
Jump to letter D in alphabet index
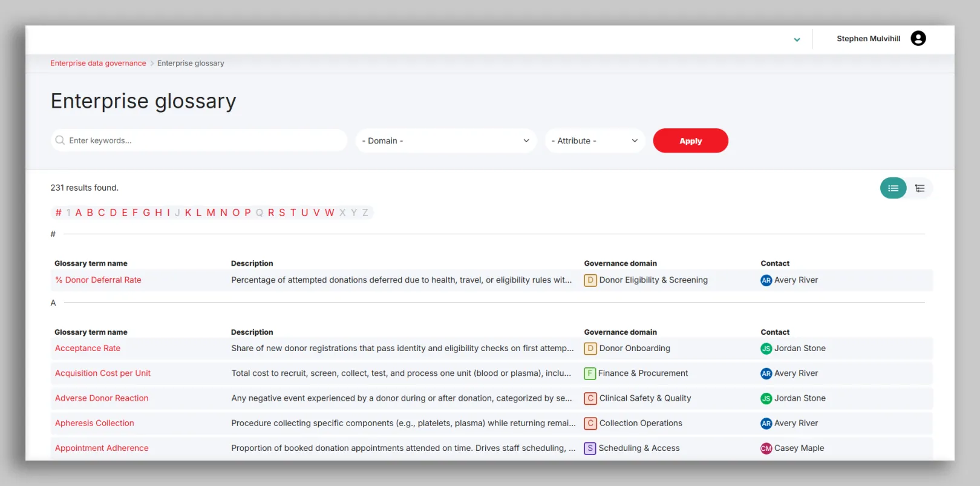pyautogui.click(x=113, y=213)
